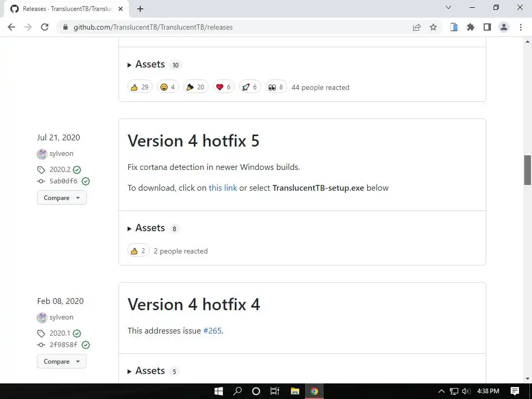Reload the GitHub releases page
This screenshot has width=532, height=399.
(x=45, y=27)
